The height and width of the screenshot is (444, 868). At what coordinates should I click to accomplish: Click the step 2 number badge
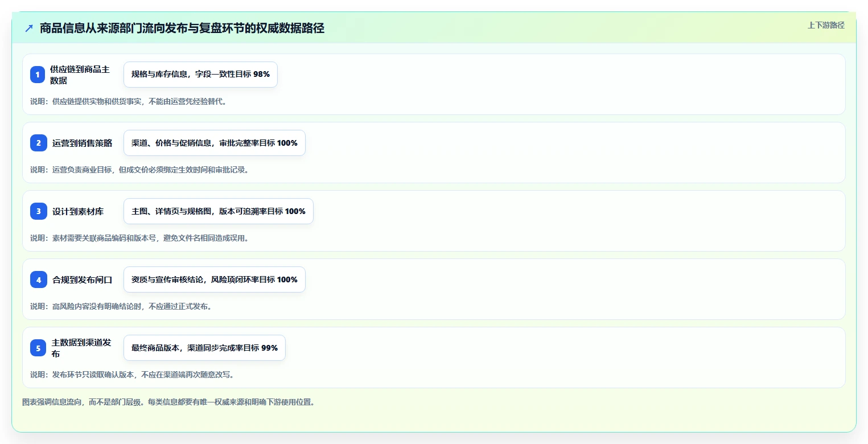coord(39,143)
